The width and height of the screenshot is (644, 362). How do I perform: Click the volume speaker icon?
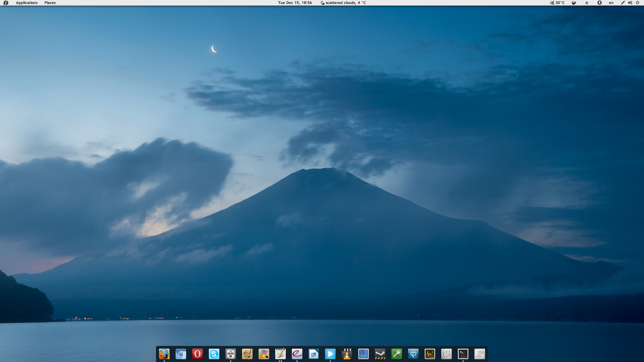tap(630, 3)
